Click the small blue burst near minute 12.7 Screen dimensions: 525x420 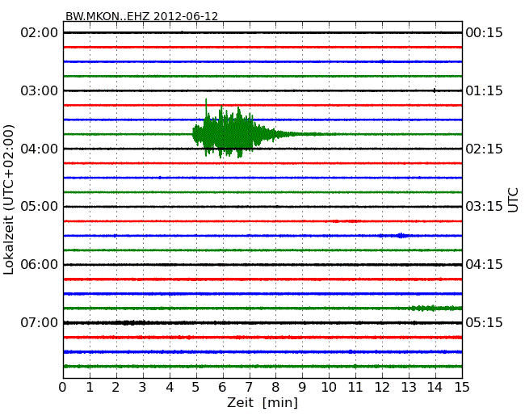[401, 236]
